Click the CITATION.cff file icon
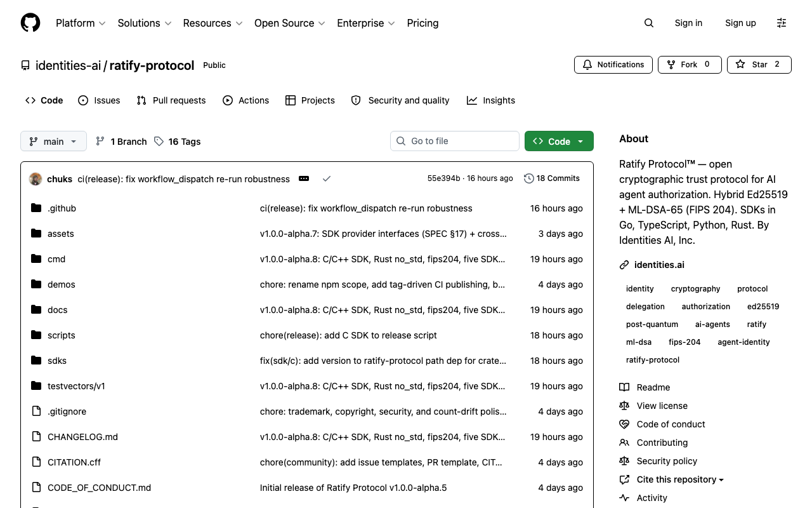 [36, 462]
